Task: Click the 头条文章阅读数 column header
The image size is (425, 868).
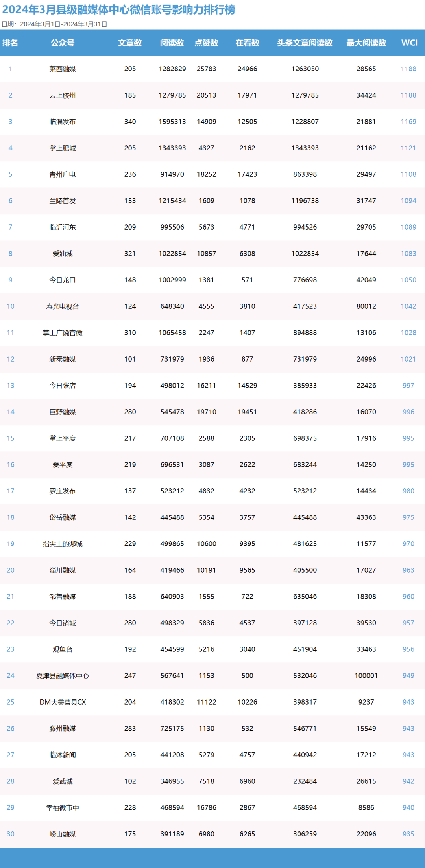Action: (305, 43)
